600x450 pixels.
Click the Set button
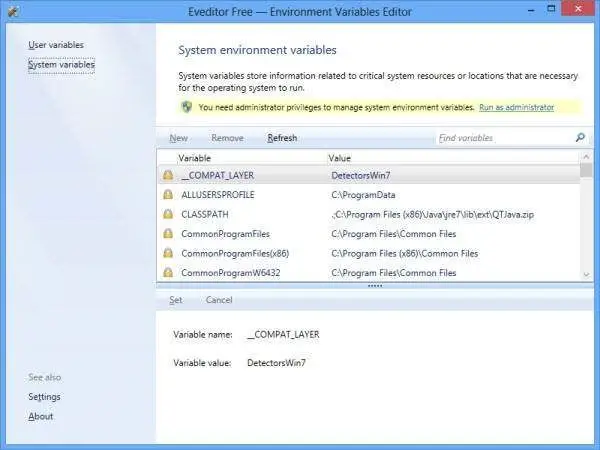176,300
